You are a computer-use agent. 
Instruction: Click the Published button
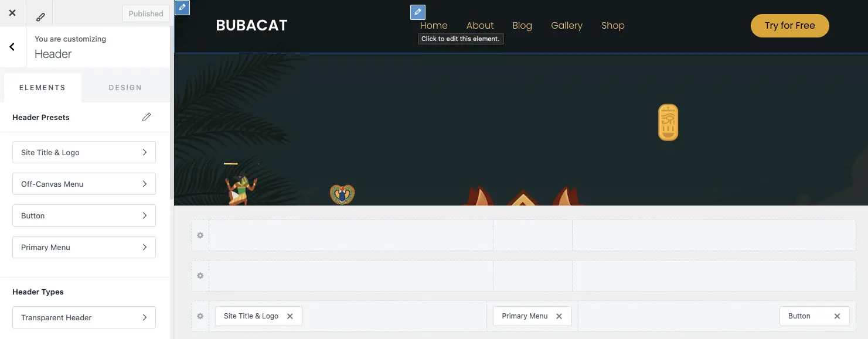tap(145, 13)
